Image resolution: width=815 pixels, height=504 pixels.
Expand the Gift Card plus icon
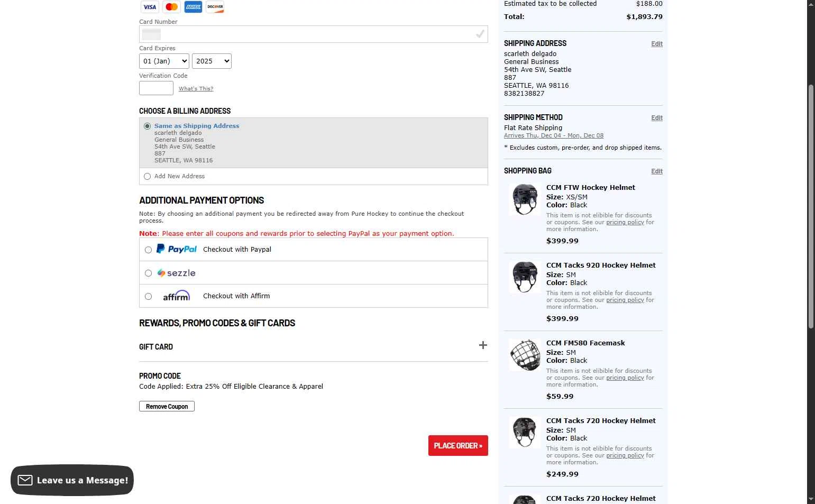(483, 345)
